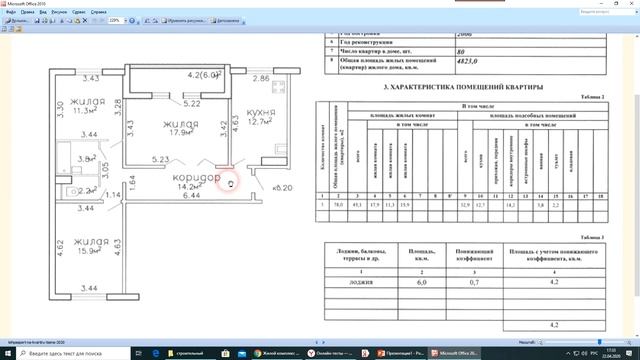Open Task View on taskbar
The height and width of the screenshot is (360, 640).
[x=138, y=353]
